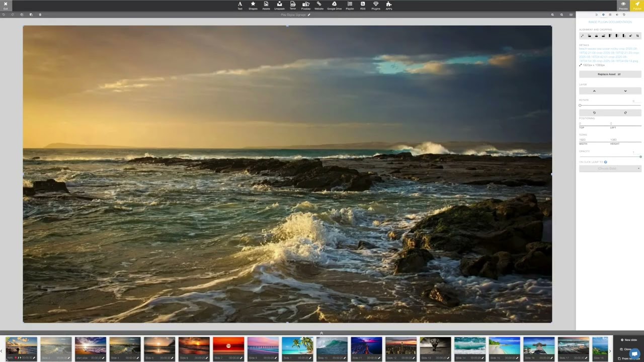This screenshot has width=644, height=362.
Task: Switch to settings gear tab in right panel
Action: click(603, 15)
